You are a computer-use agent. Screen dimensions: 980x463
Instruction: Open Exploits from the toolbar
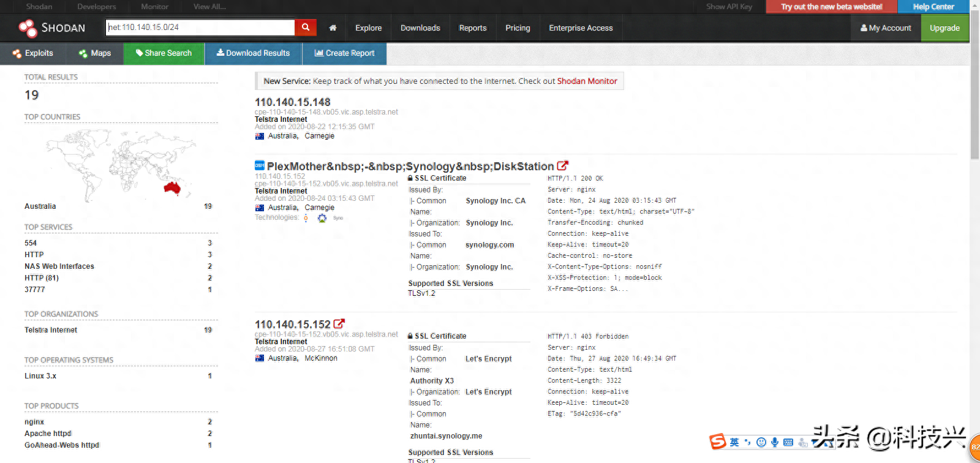[33, 53]
